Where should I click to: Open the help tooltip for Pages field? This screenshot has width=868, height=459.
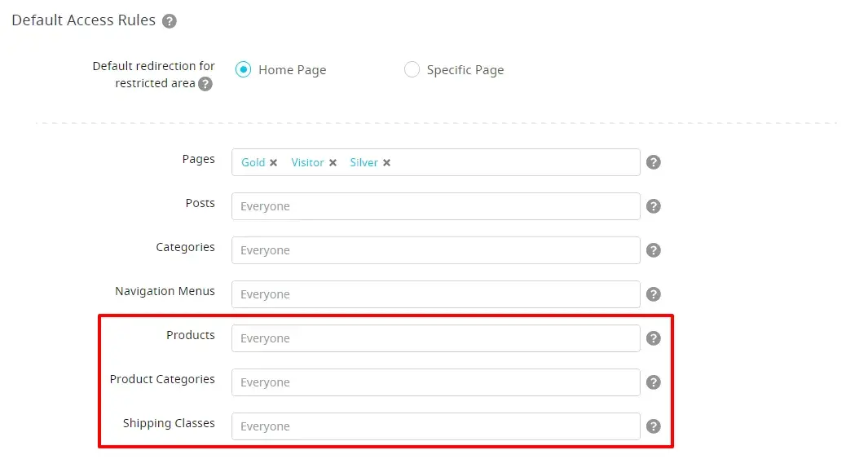point(654,162)
